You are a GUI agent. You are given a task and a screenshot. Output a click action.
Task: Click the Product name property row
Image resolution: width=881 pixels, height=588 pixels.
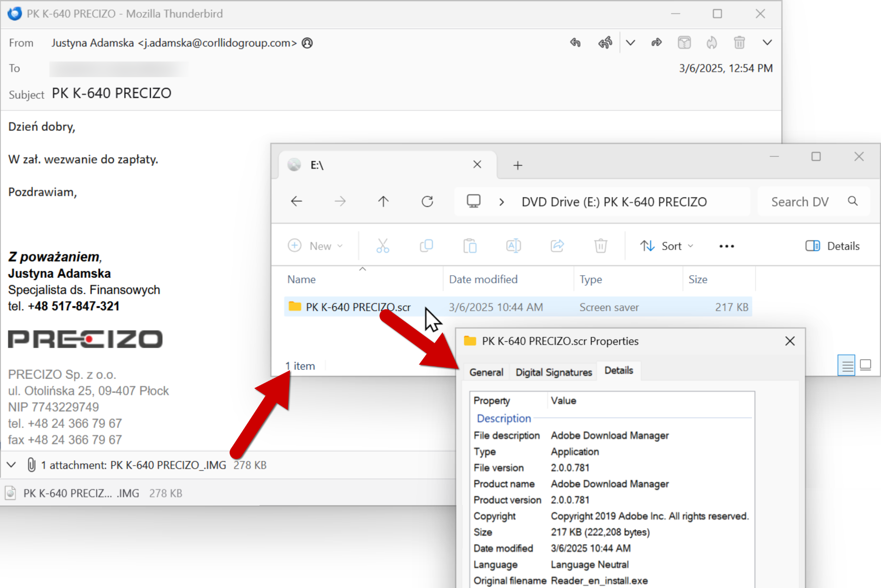611,484
